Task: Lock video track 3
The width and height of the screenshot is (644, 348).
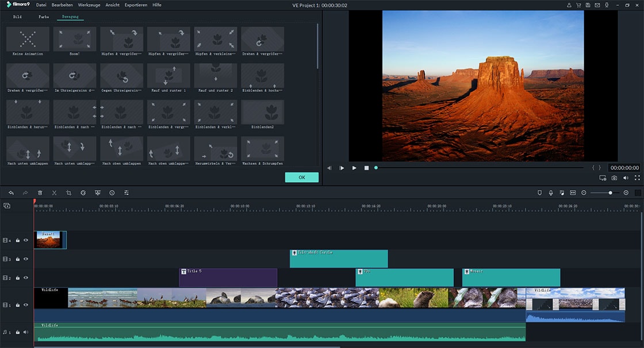Action: [18, 259]
